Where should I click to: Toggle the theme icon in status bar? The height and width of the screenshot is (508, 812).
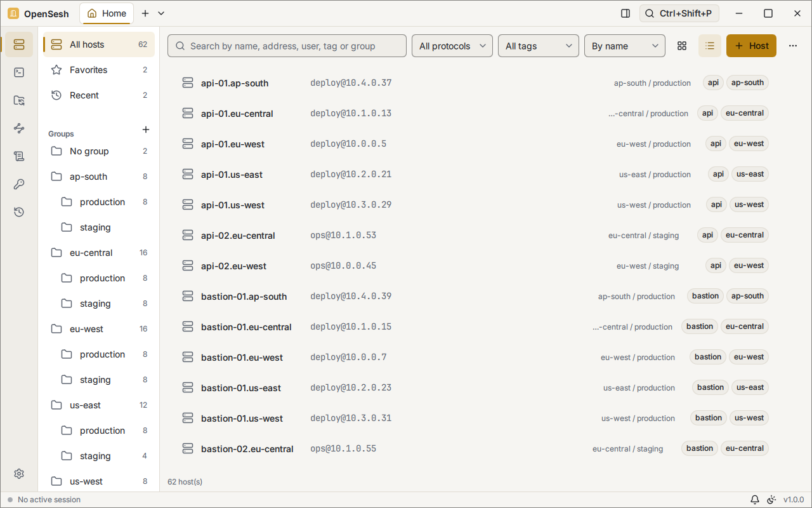click(x=771, y=500)
